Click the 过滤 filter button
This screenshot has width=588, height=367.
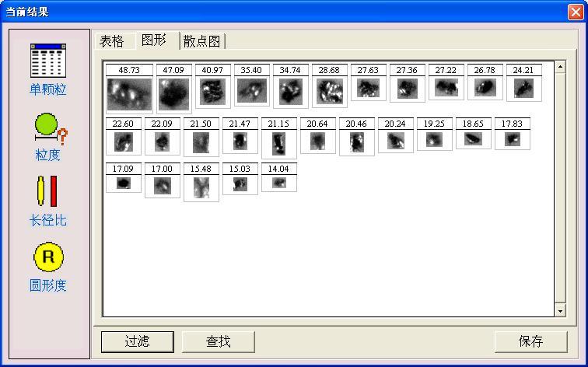click(x=137, y=341)
